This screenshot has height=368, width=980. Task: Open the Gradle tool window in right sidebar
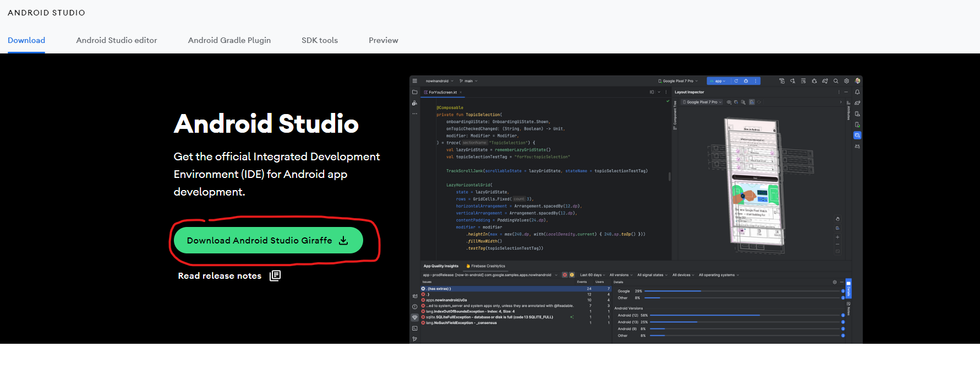coord(857,102)
